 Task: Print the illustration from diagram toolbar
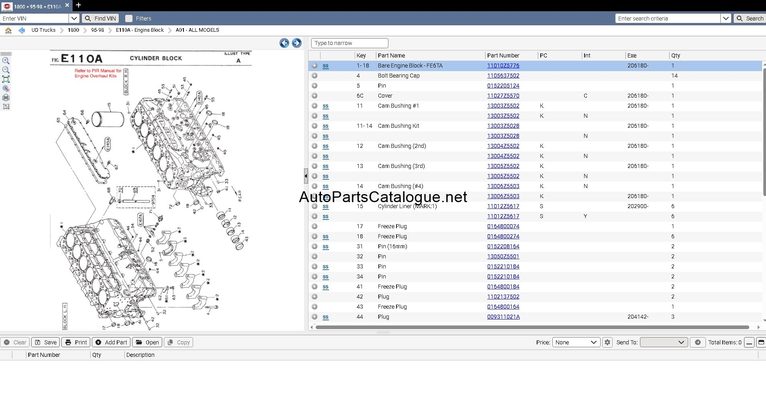pos(5,98)
